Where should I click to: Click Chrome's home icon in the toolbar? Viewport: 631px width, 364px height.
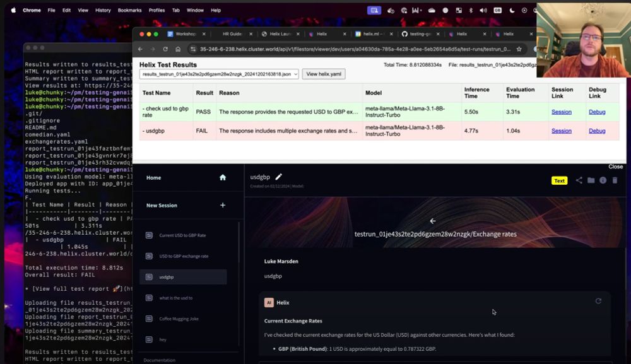click(x=178, y=49)
